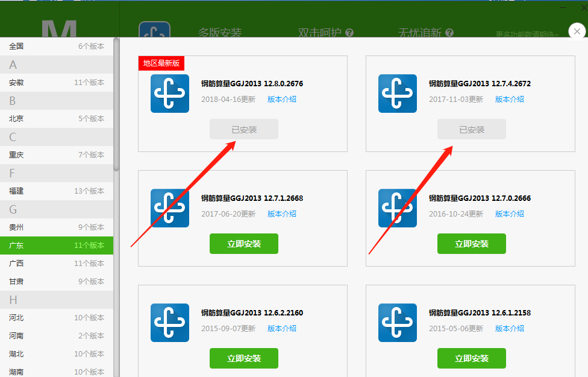Click the GGJ2013 12.6.2.2160 app icon
This screenshot has height=377, width=588.
point(170,323)
